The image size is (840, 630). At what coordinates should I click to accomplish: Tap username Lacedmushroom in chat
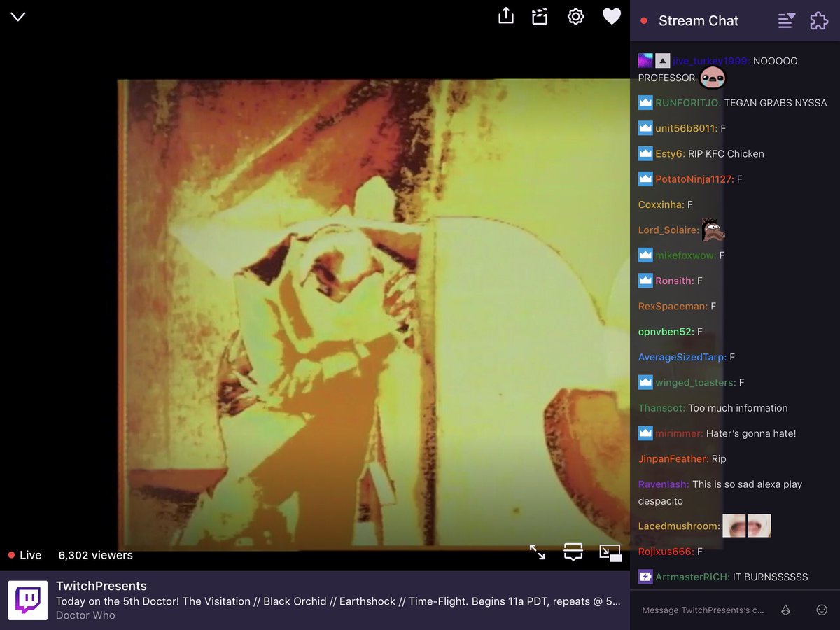coord(679,526)
